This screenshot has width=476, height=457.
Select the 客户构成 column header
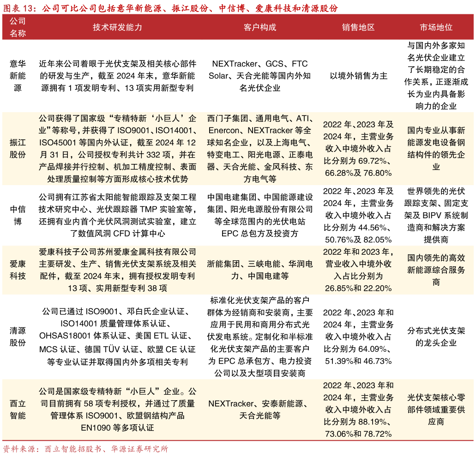(259, 27)
